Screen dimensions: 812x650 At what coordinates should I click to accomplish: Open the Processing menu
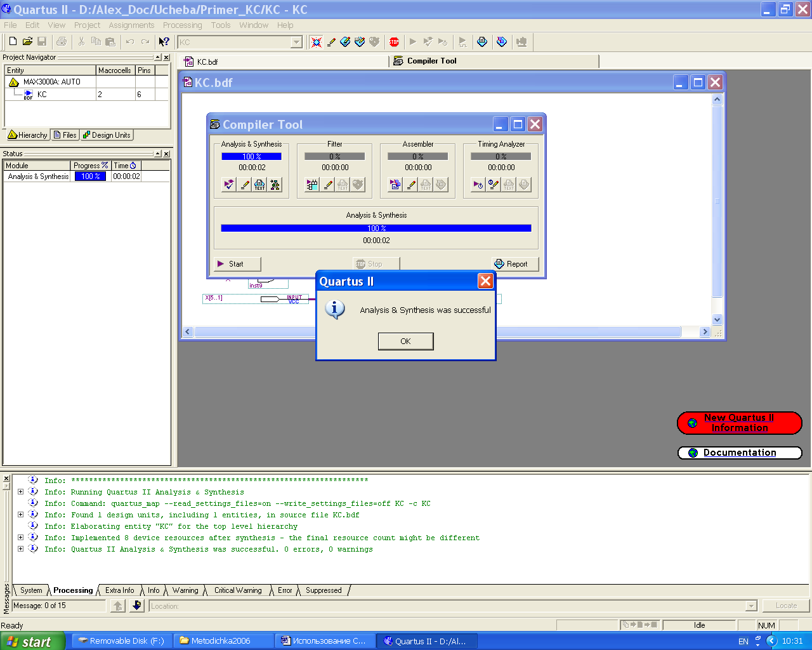[182, 25]
